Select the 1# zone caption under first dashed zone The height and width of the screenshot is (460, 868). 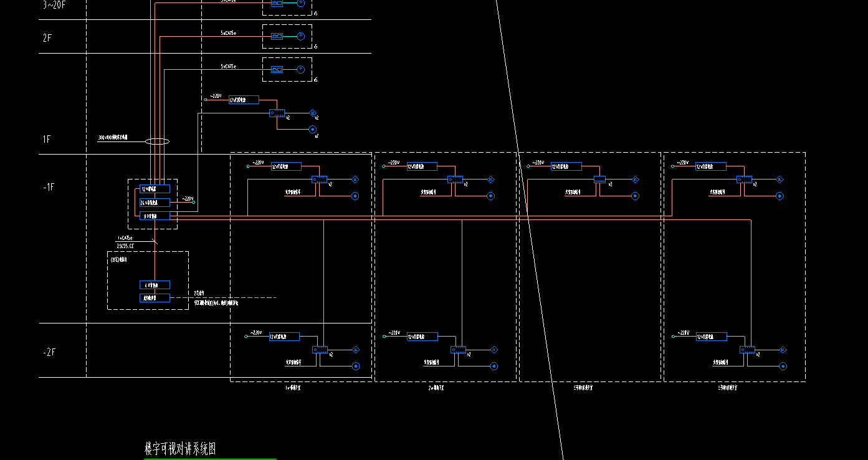pyautogui.click(x=293, y=388)
